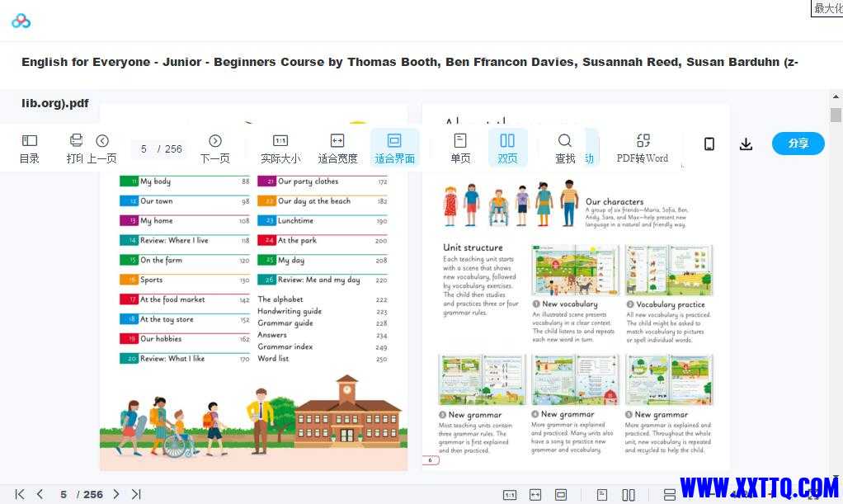
Task: Go to next page in bottom bar
Action: click(116, 494)
